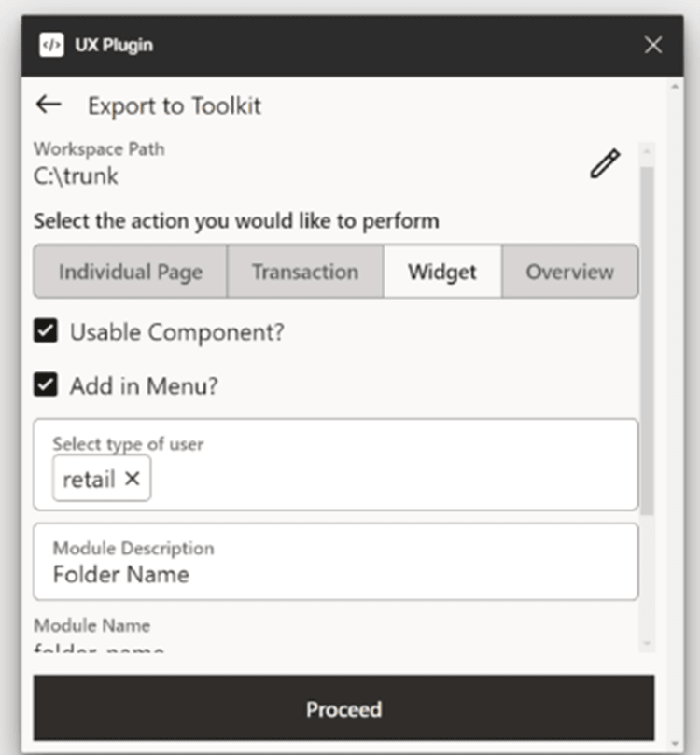Click the Module Description input field
Viewport: 700px width, 755px height.
click(x=336, y=562)
